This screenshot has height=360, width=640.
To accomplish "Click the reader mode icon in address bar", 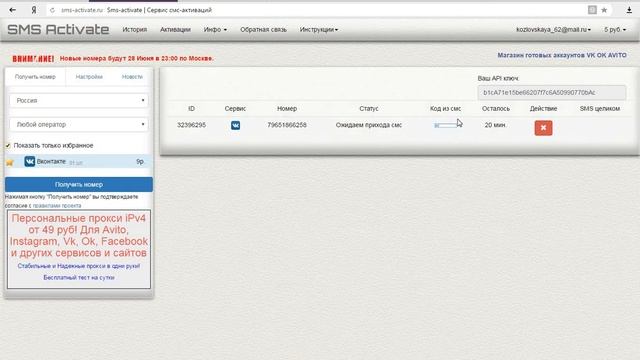I will [x=592, y=10].
